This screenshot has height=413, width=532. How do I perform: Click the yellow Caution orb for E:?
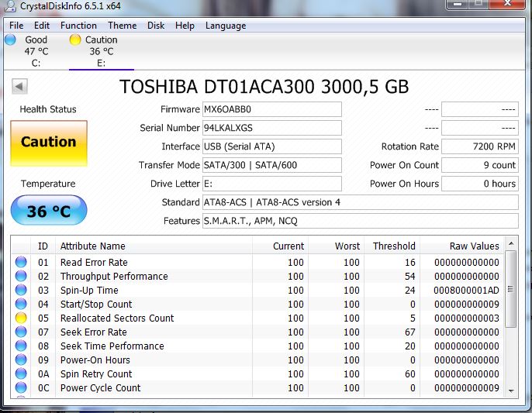point(75,40)
